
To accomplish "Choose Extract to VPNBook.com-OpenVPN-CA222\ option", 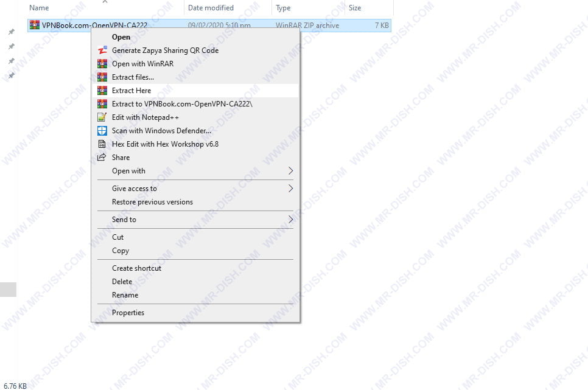I will [181, 104].
